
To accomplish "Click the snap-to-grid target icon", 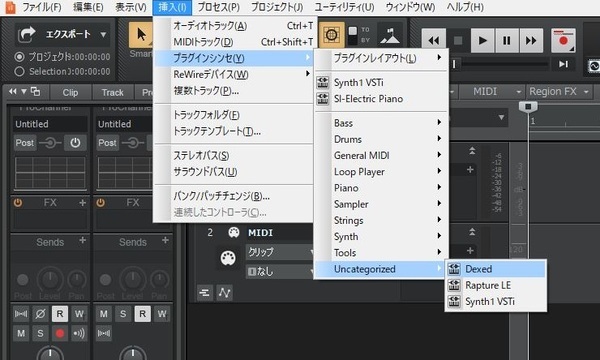I will coord(331,35).
